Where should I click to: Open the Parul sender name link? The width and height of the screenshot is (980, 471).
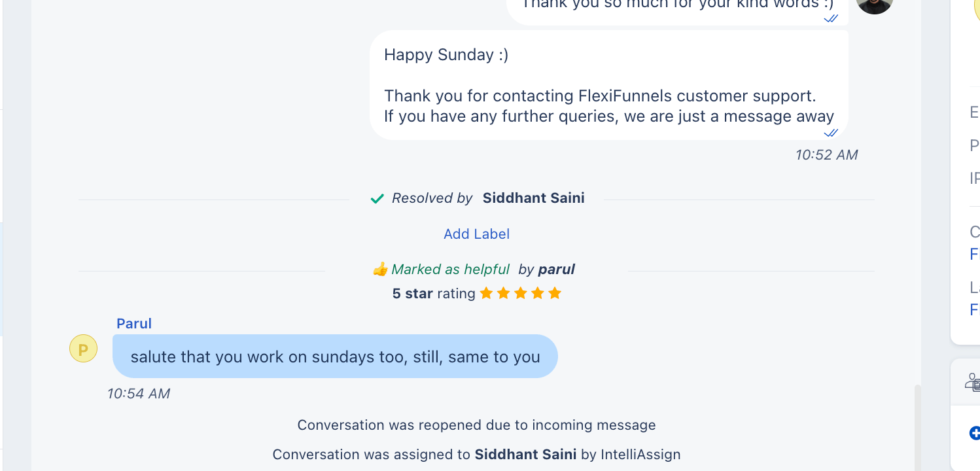pos(134,323)
